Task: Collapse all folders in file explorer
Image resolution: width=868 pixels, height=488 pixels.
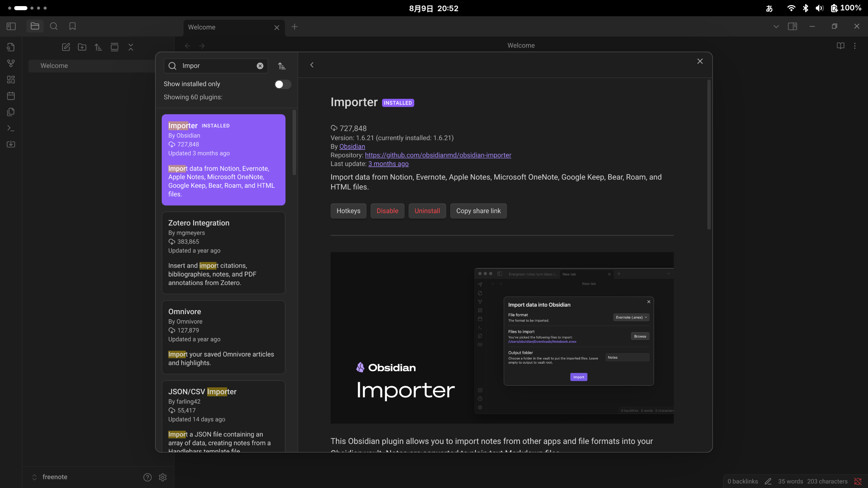Action: tap(131, 47)
